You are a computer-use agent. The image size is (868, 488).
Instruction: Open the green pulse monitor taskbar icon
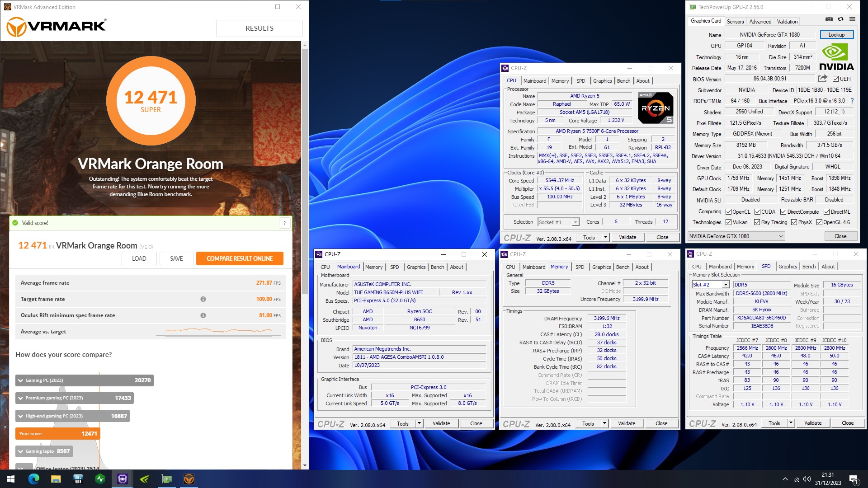[x=100, y=479]
